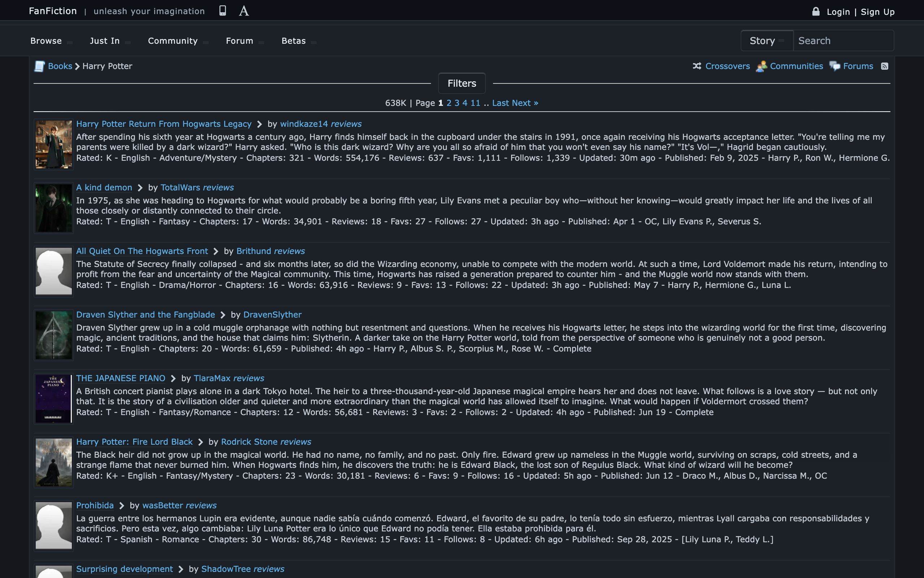Click chevron after All Quiet On The Hogwarts Front
The width and height of the screenshot is (924, 578).
pos(216,251)
